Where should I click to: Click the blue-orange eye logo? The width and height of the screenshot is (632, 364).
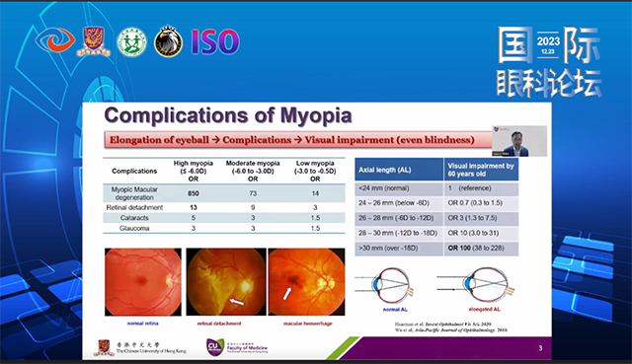(55, 40)
